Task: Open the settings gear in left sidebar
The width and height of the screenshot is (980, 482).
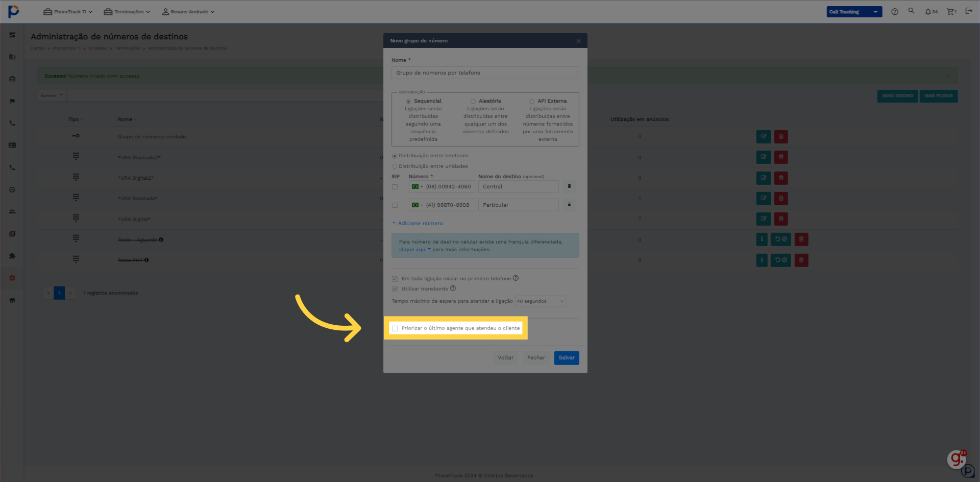Action: point(12,278)
